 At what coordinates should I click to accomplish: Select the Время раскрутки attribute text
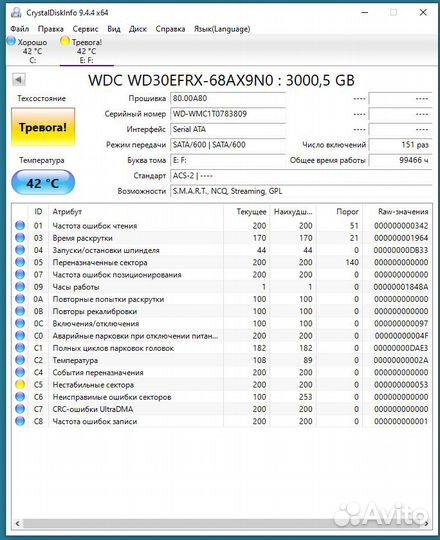pos(82,238)
